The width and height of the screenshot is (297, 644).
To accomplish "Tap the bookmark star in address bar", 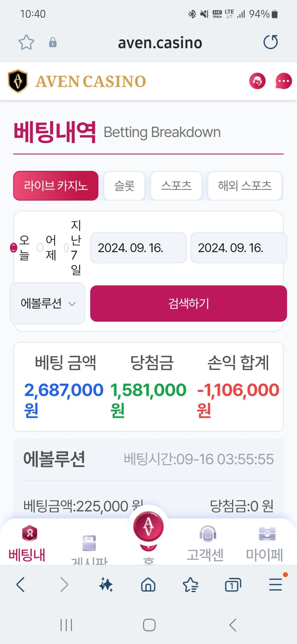I will coord(26,42).
